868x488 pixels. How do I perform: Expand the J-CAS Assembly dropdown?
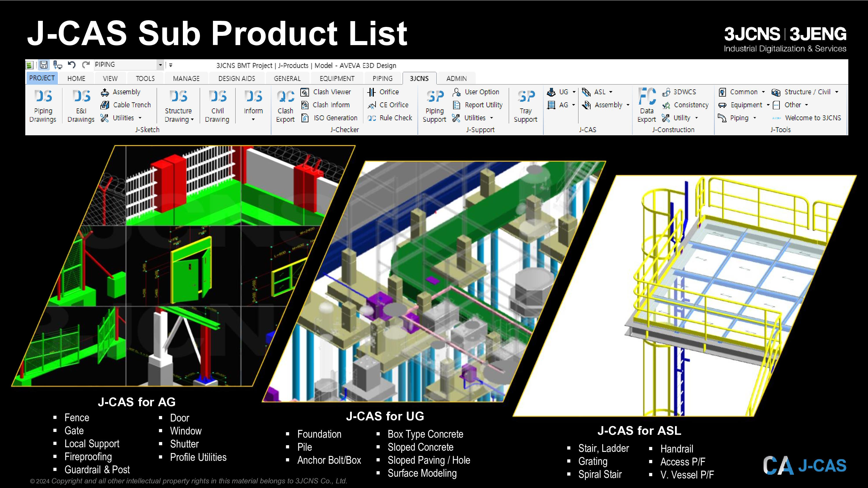point(628,105)
